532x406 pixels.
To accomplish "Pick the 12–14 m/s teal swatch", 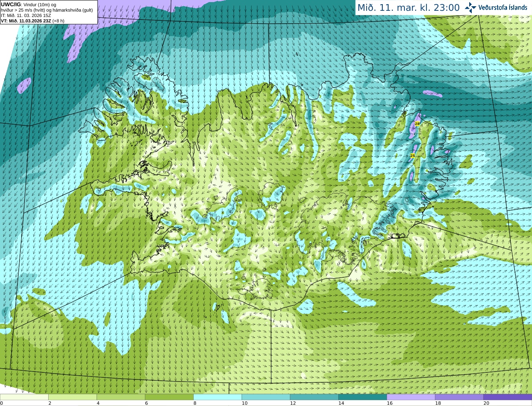I will (x=314, y=397).
